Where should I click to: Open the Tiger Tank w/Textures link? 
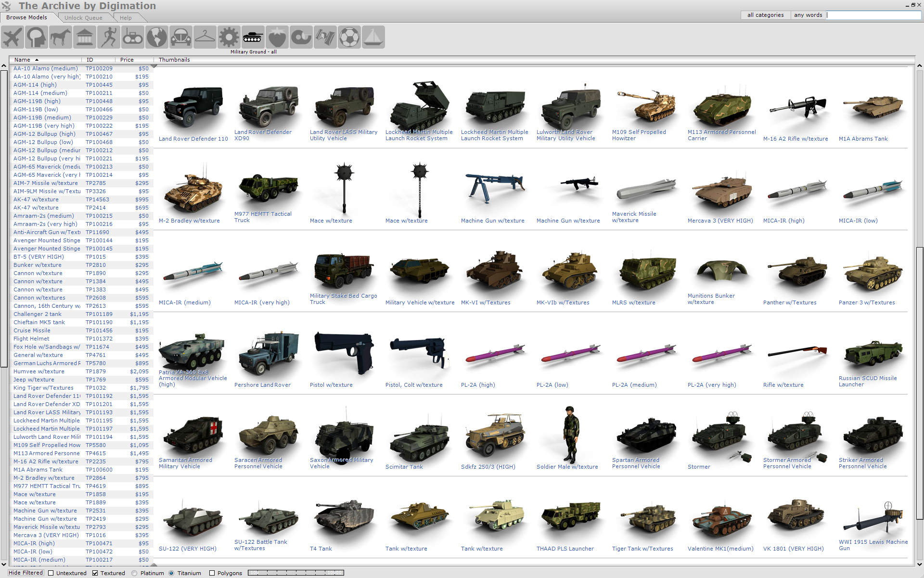point(642,549)
